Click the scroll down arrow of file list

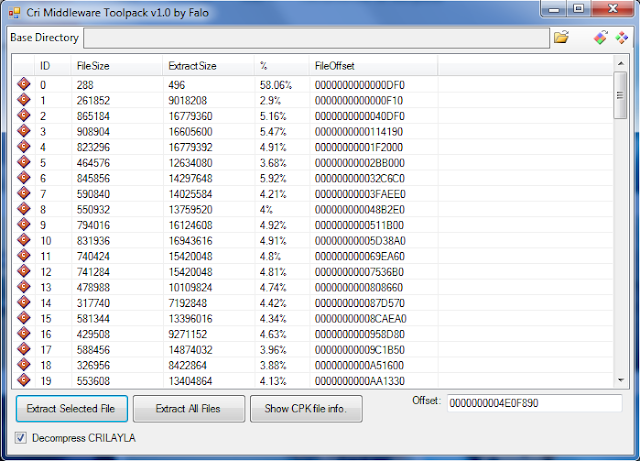click(x=620, y=380)
